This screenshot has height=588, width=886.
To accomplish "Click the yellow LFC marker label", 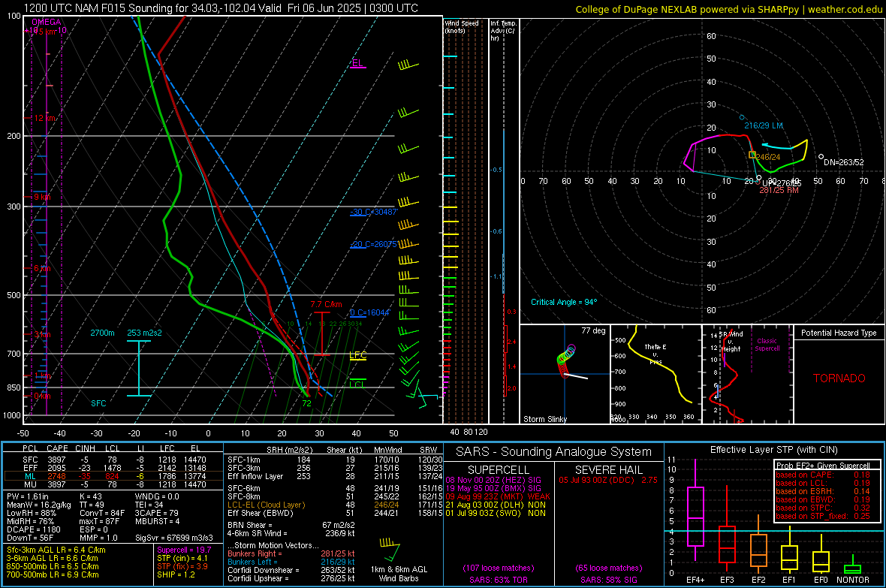I will click(x=357, y=355).
